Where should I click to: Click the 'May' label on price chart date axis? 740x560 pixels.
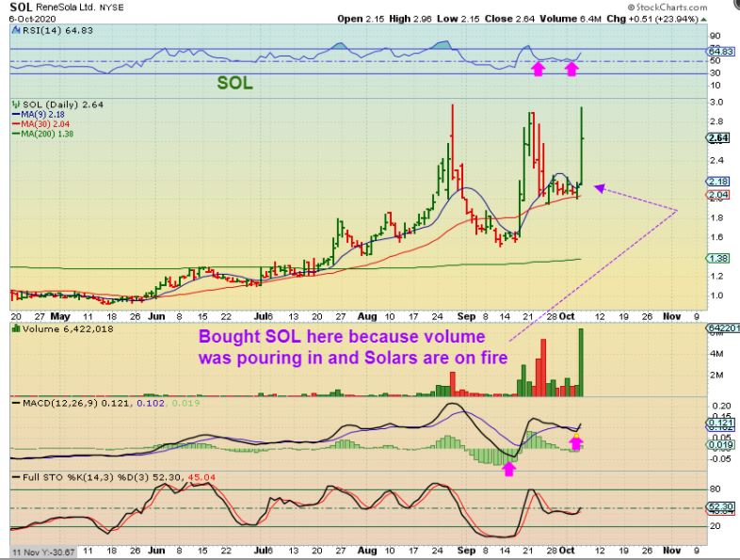[x=60, y=316]
